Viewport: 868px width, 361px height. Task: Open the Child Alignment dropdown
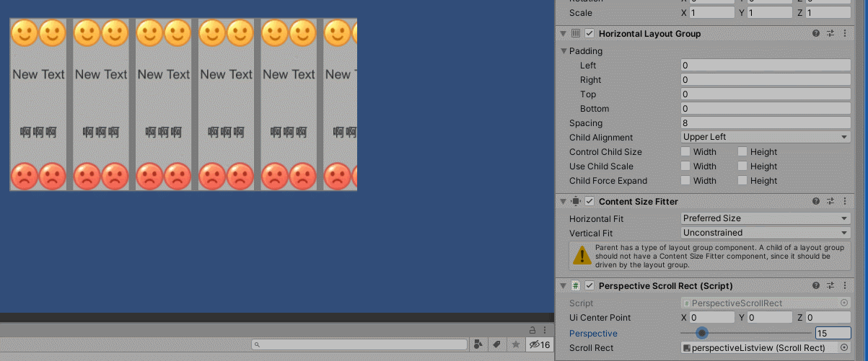click(766, 137)
